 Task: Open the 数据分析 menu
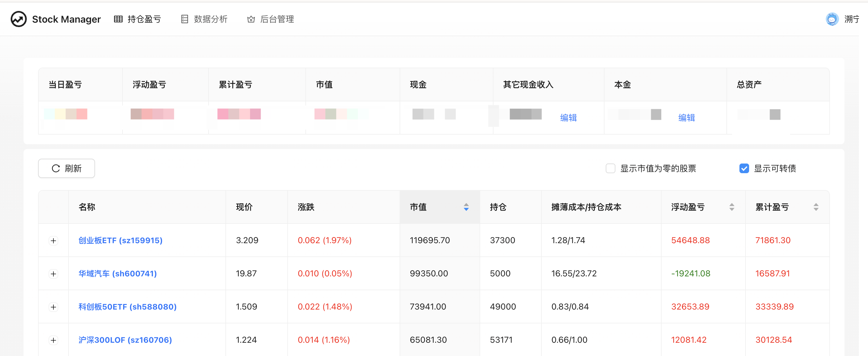(211, 19)
